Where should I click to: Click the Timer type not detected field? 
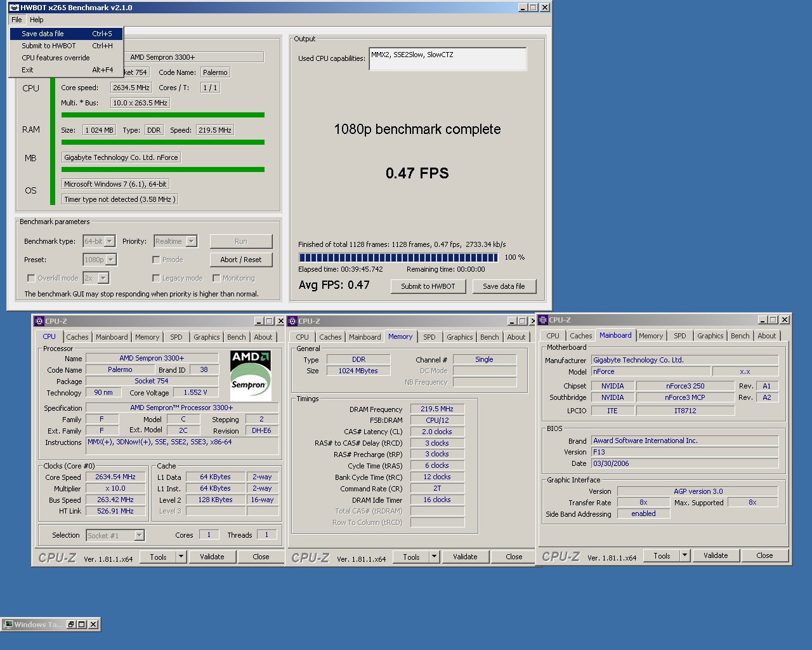coord(120,199)
